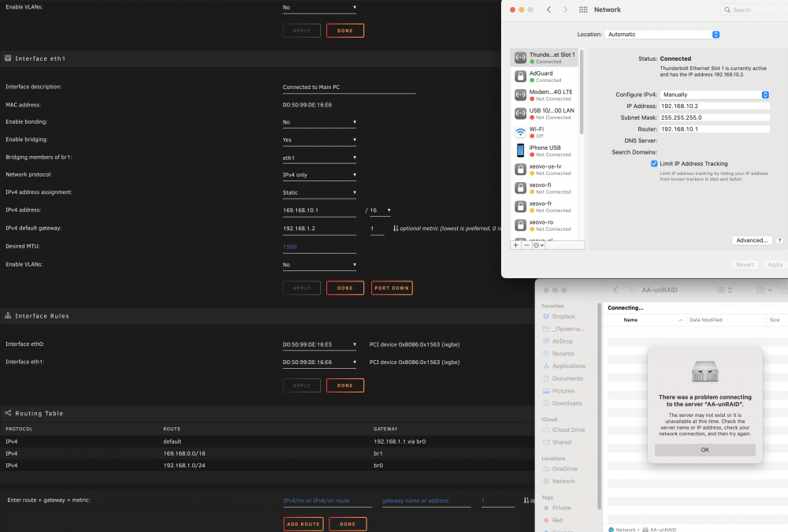Screen dimensions: 788x532
Task: Open Pictures in Finder sidebar
Action: 563,391
